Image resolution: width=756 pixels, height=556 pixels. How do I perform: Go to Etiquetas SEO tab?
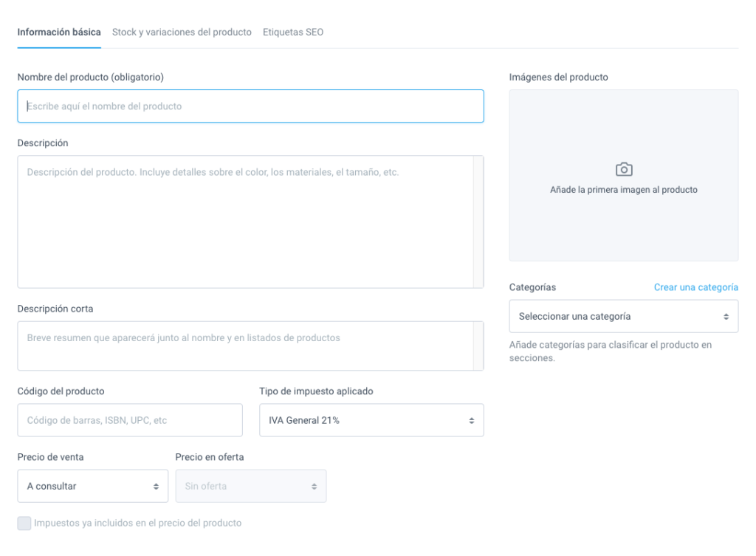293,32
